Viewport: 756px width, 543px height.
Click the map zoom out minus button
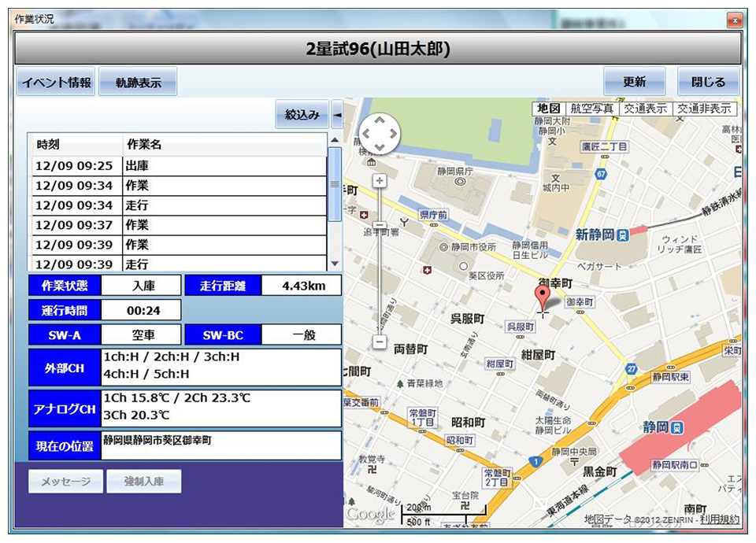[380, 342]
